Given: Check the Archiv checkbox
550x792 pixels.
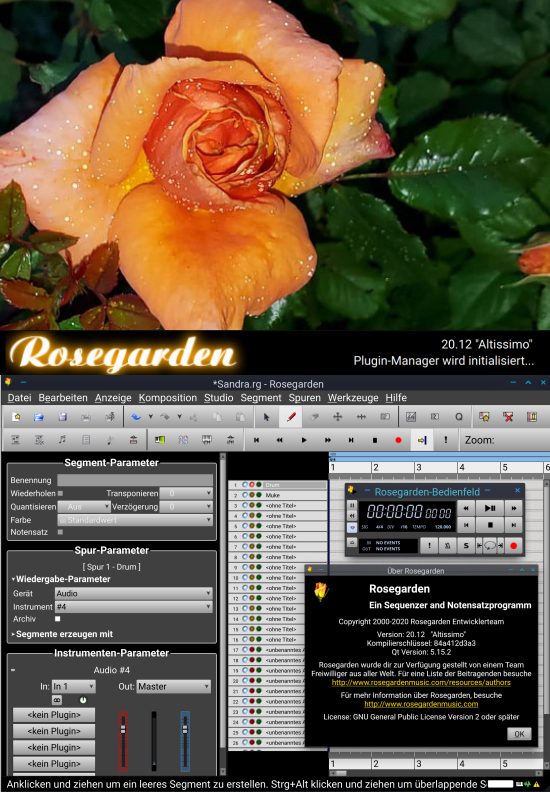Looking at the screenshot, I should 58,619.
